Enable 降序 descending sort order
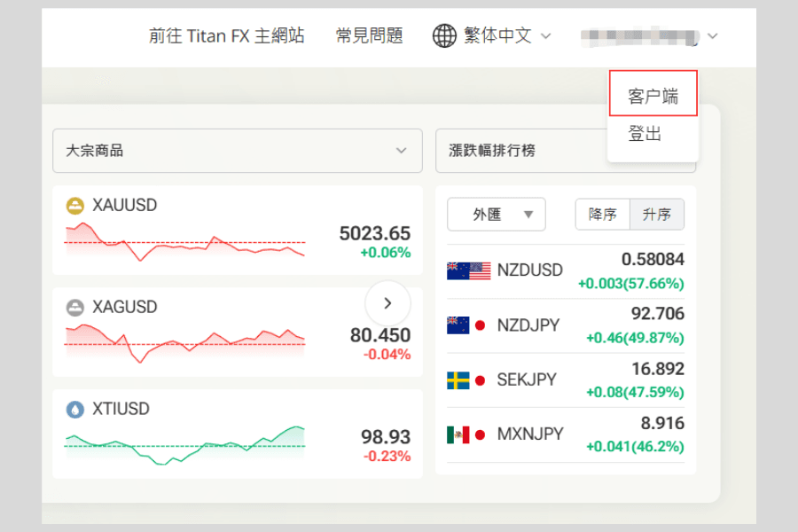 coord(602,214)
